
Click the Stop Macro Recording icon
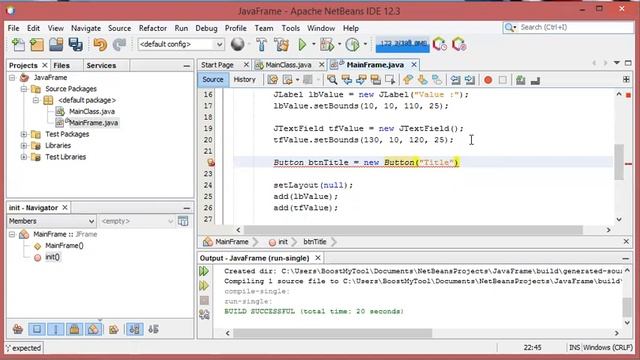(502, 80)
